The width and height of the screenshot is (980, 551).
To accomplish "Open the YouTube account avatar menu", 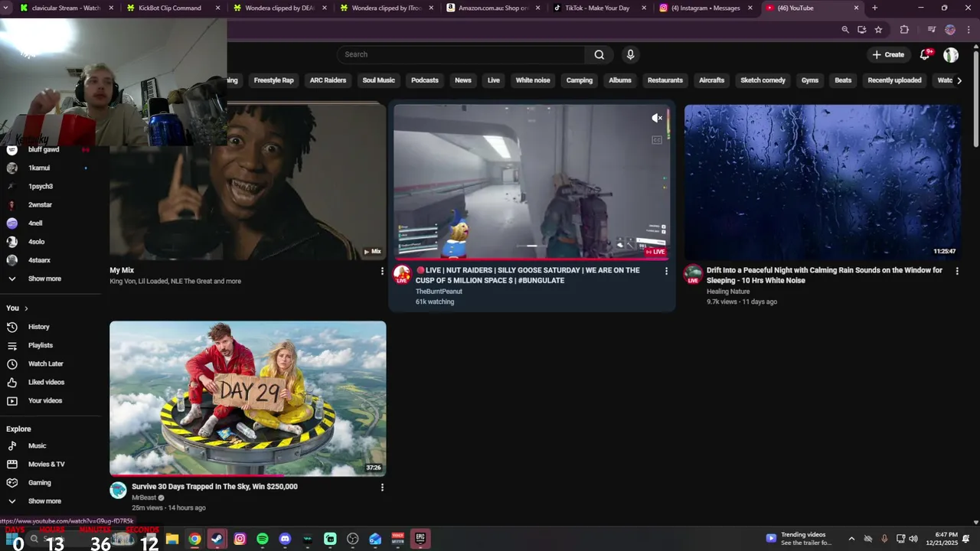I will 951,54.
